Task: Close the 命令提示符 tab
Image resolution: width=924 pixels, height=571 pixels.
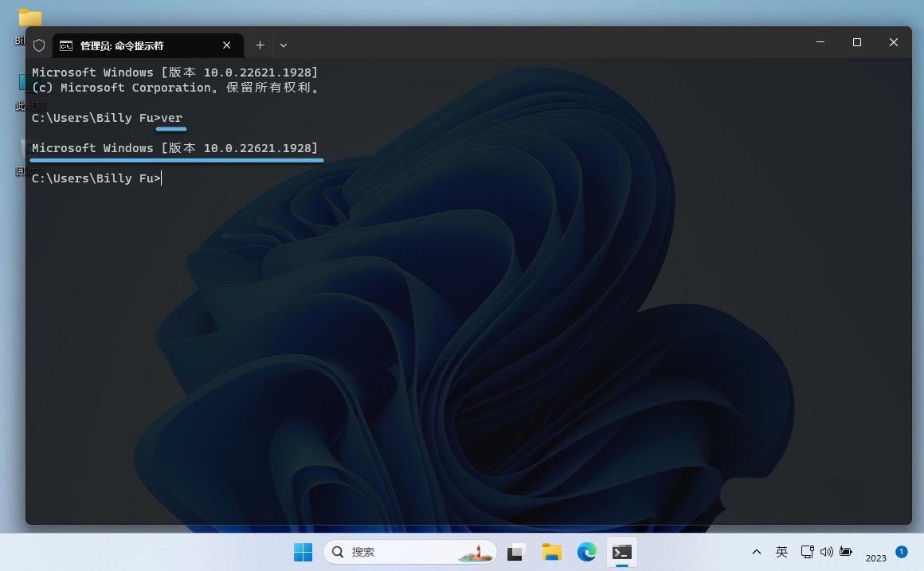Action: [226, 45]
